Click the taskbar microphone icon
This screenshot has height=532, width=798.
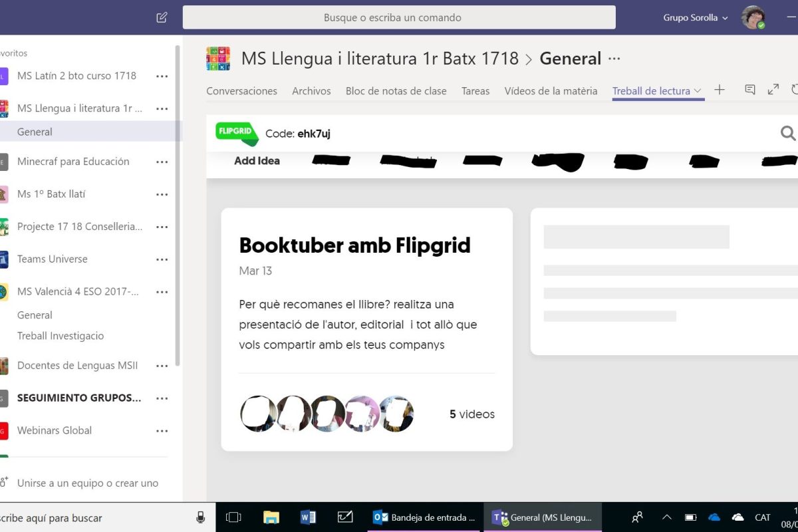200,517
